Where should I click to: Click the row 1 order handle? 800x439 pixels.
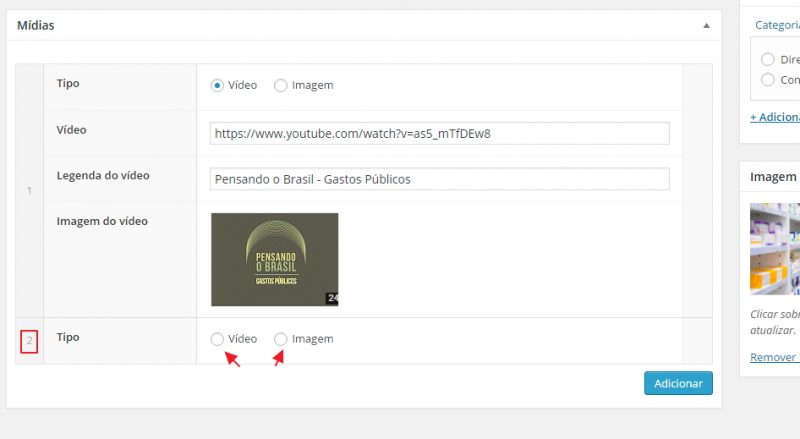tap(29, 190)
